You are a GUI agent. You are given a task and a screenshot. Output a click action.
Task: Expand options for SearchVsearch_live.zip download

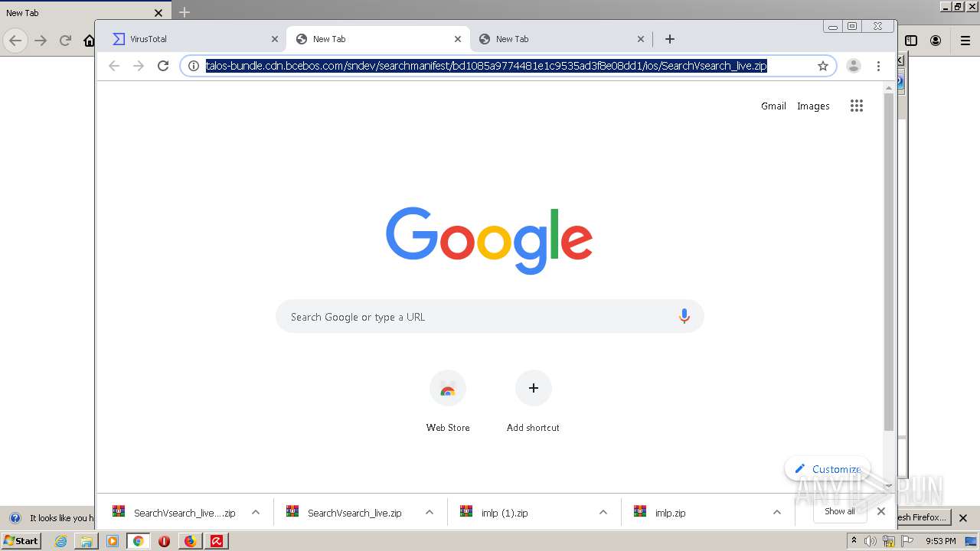click(430, 513)
